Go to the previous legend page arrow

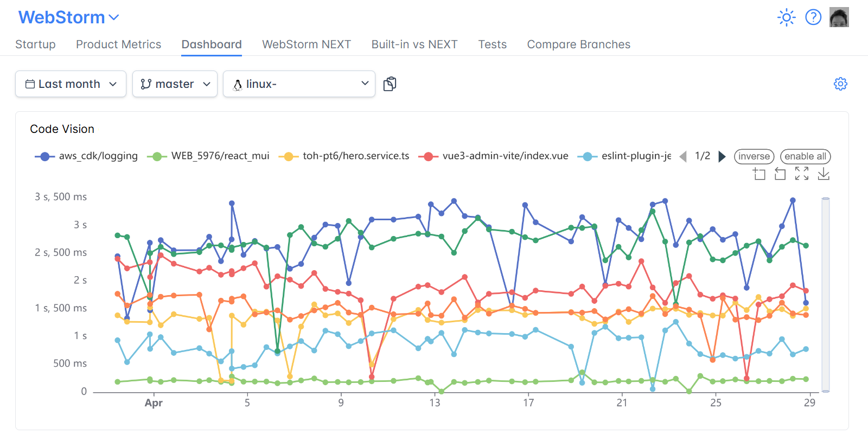683,156
